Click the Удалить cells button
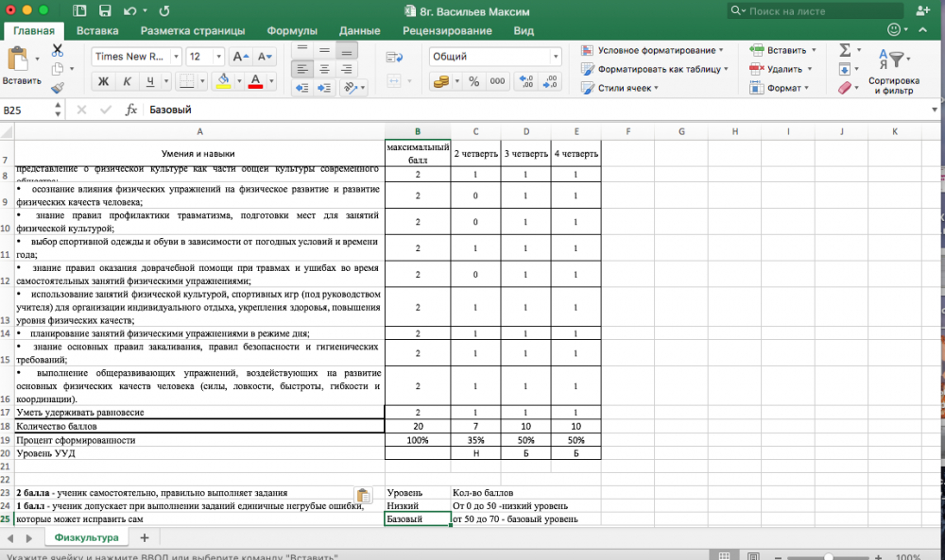This screenshot has width=945, height=560. pos(782,69)
